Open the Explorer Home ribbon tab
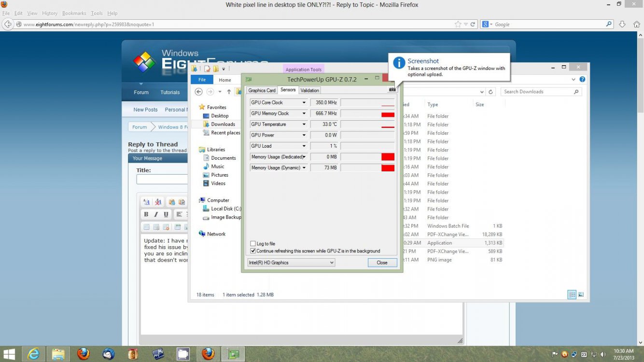Screen dimensions: 644x362 coord(225,80)
